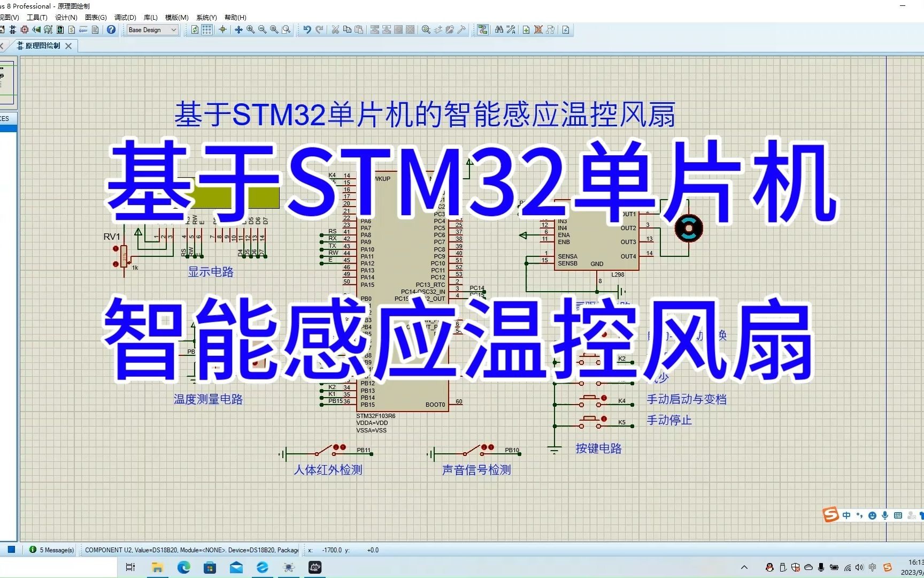Add a new sheet icon

tap(526, 29)
